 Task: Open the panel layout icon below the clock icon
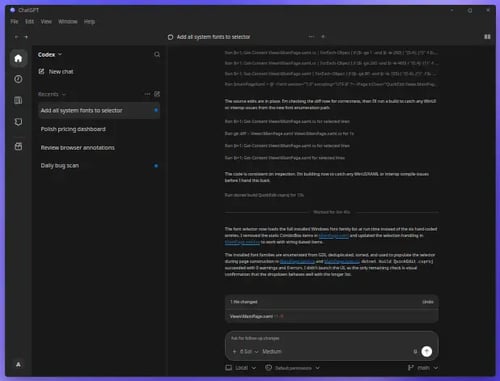click(18, 100)
